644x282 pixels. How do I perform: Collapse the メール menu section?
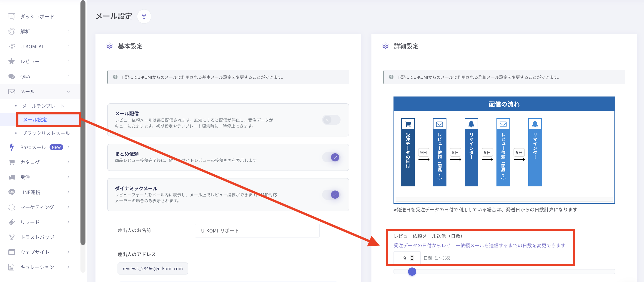[68, 92]
